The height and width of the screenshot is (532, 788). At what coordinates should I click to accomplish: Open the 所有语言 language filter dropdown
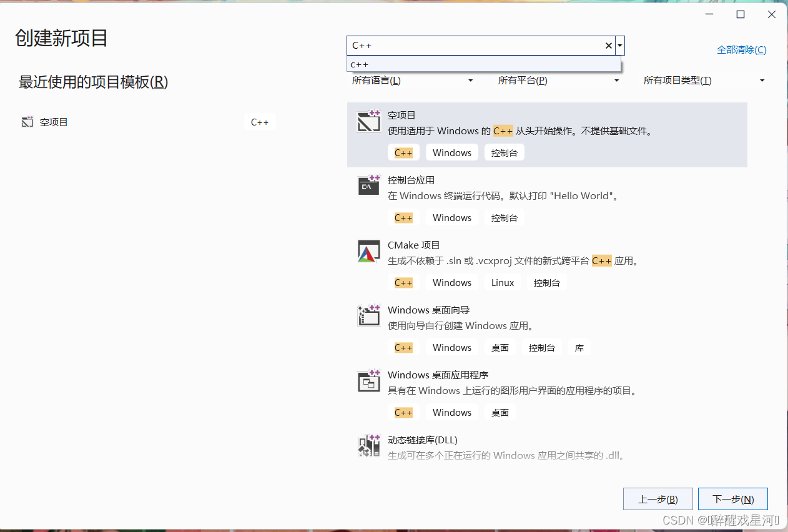tap(413, 80)
